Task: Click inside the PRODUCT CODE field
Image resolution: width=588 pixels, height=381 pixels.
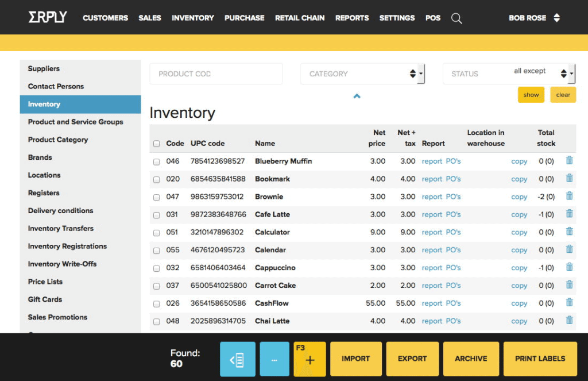Action: click(x=216, y=74)
